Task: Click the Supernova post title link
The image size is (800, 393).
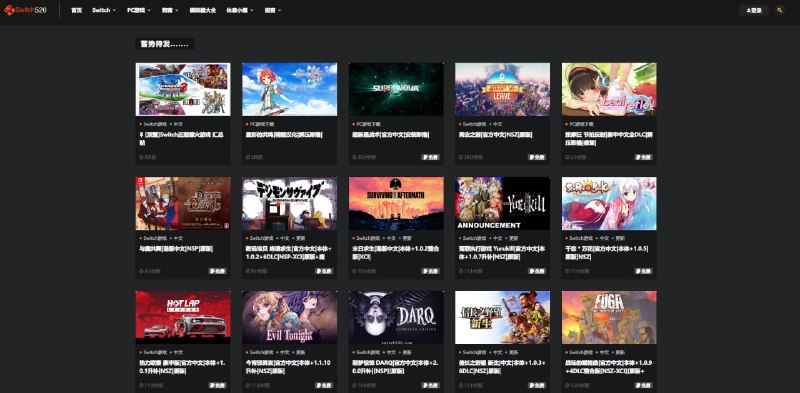Action: (x=390, y=135)
